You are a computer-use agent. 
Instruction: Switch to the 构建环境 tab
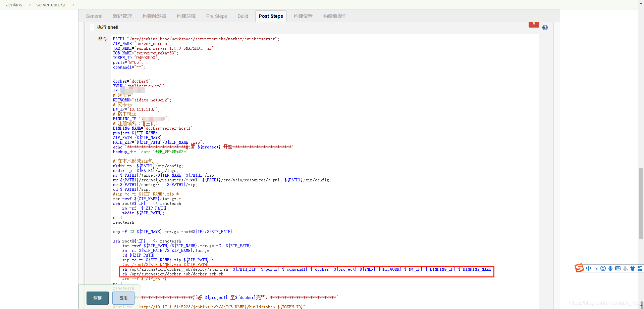pyautogui.click(x=186, y=16)
